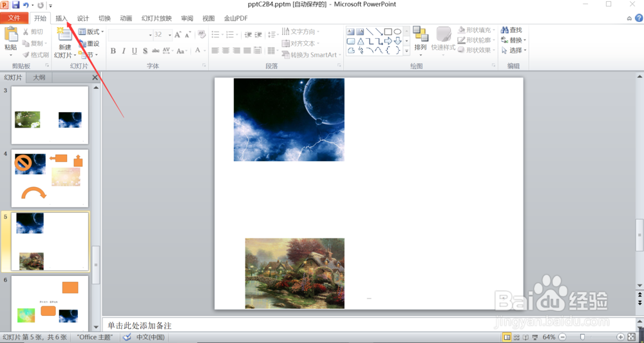
Task: Click the 查找 (Find) binoculars button
Action: pyautogui.click(x=511, y=30)
